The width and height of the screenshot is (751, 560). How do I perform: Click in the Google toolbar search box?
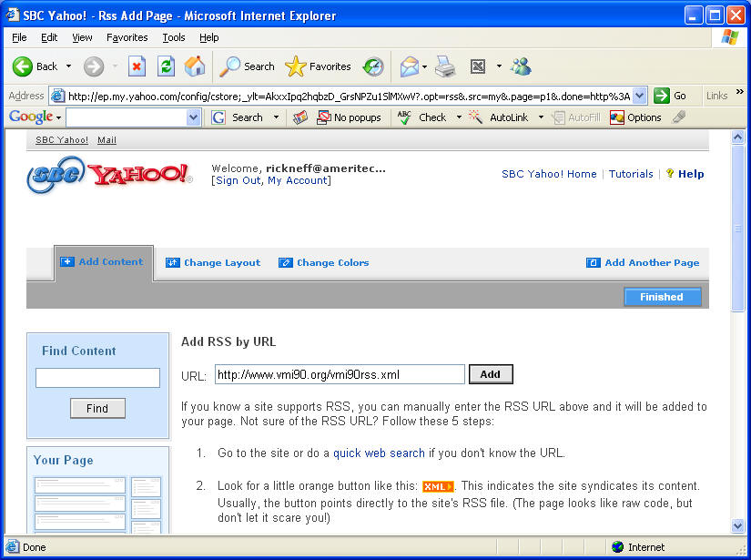click(127, 117)
